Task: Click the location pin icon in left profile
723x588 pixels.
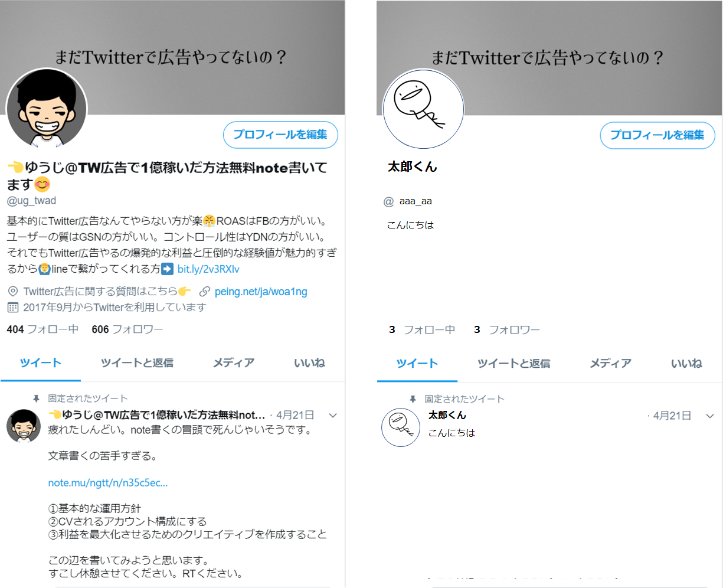Action: [x=13, y=292]
